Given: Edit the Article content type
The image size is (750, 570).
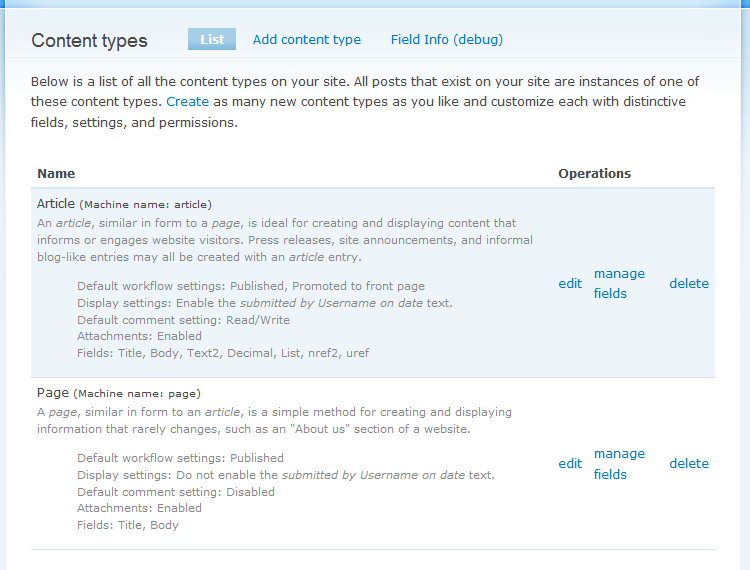Looking at the screenshot, I should tap(570, 284).
